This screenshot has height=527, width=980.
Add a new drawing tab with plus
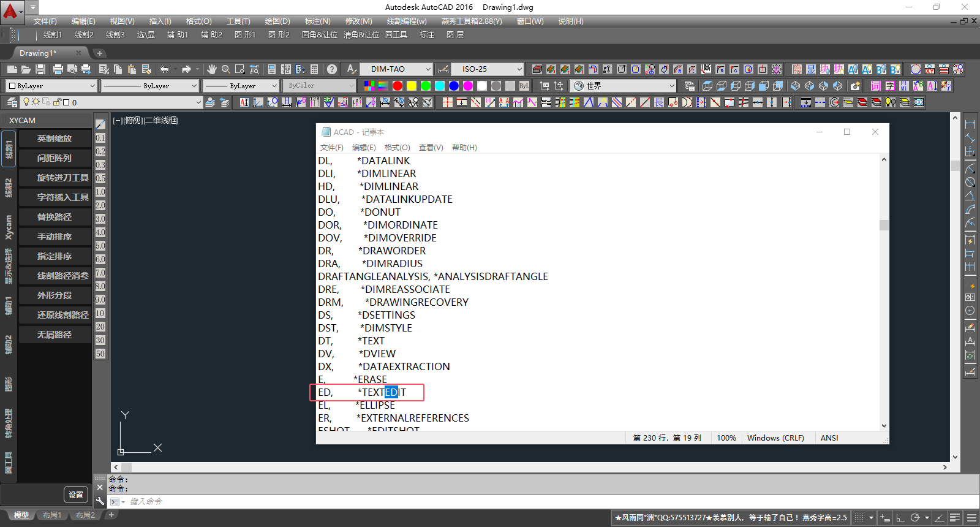tap(100, 53)
